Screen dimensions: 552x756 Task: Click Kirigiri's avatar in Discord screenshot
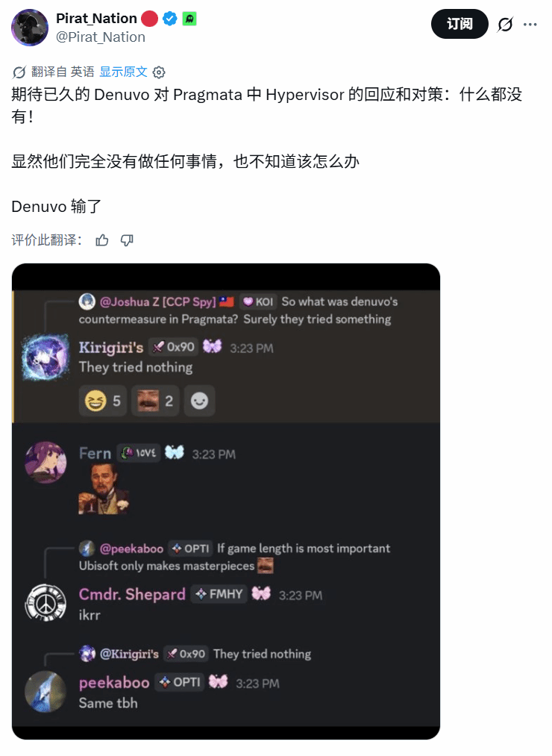click(46, 357)
